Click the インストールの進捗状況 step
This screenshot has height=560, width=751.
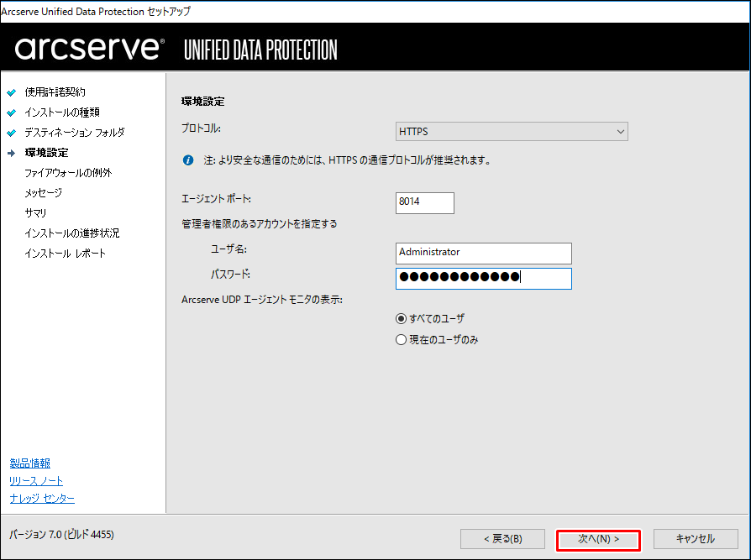[72, 233]
